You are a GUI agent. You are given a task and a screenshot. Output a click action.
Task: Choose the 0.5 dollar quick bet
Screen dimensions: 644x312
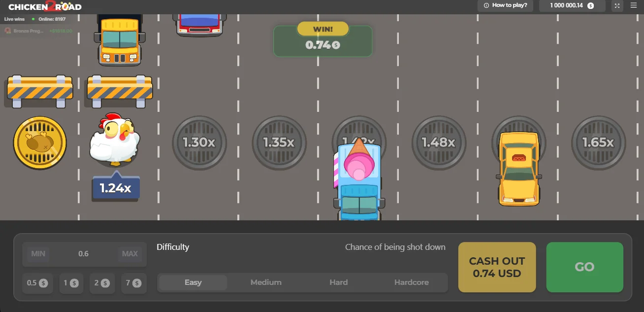[x=37, y=283]
